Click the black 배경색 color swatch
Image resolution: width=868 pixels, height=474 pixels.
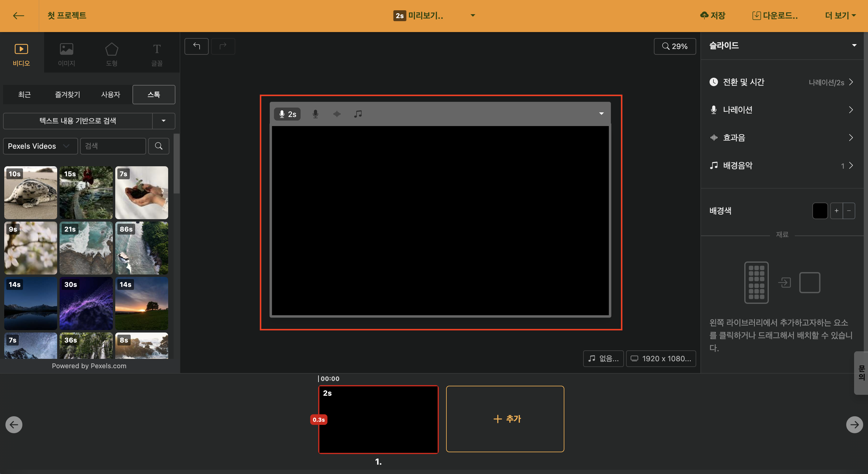(820, 211)
